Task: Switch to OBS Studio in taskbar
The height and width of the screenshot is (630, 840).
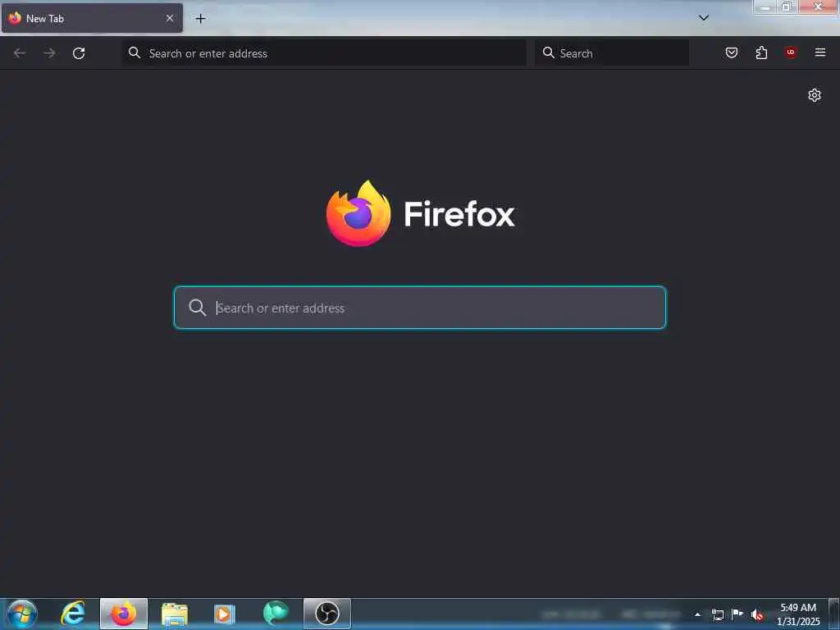Action: tap(327, 614)
